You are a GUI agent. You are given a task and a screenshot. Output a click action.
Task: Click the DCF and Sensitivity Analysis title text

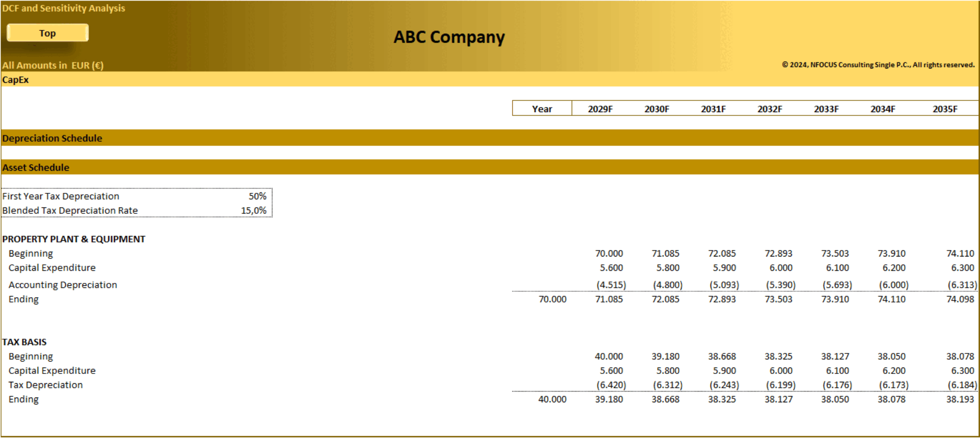pos(64,8)
